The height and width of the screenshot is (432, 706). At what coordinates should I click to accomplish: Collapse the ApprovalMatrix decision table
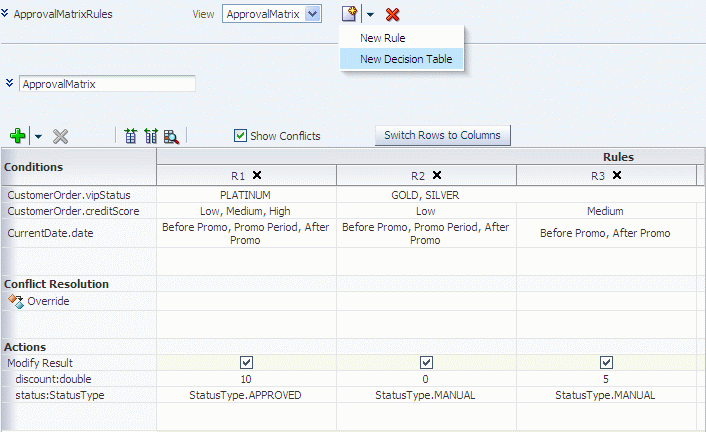[9, 83]
